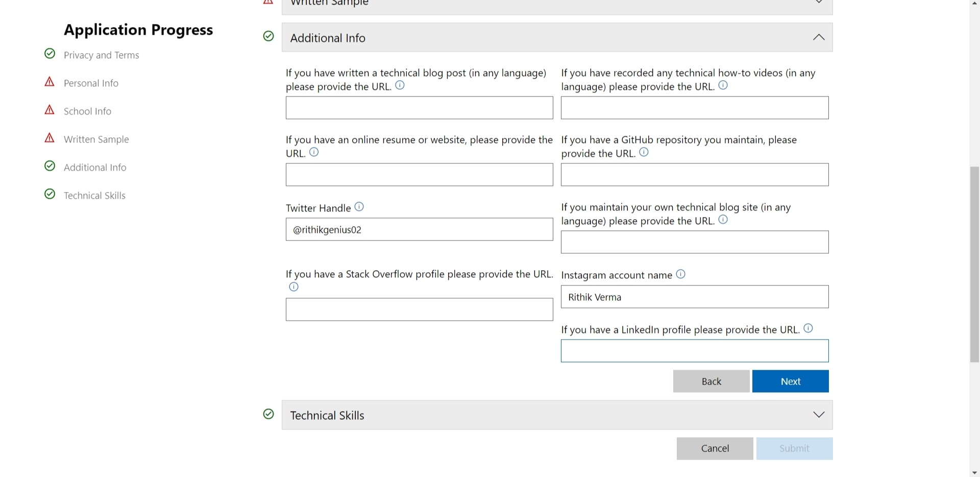Click the LinkedIn profile URL field
Image resolution: width=980 pixels, height=477 pixels.
(694, 351)
